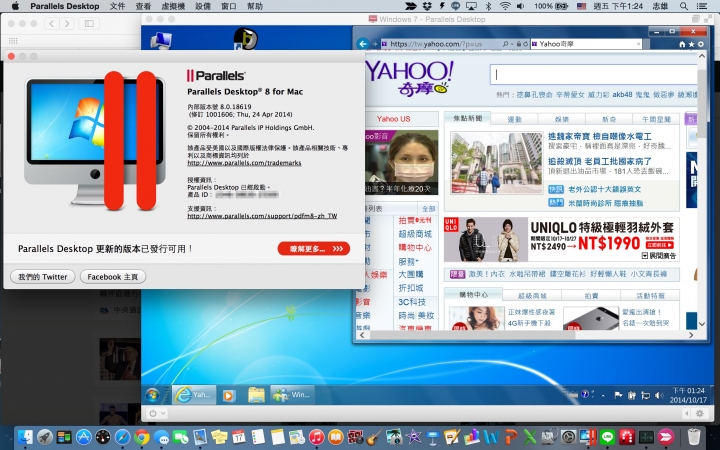The image size is (720, 450).
Task: Click the UNIQLO banner advertisement
Action: pos(562,239)
